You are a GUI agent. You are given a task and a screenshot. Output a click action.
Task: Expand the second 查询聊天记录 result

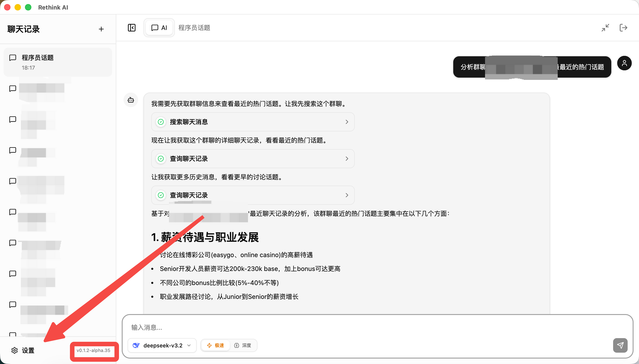[253, 195]
